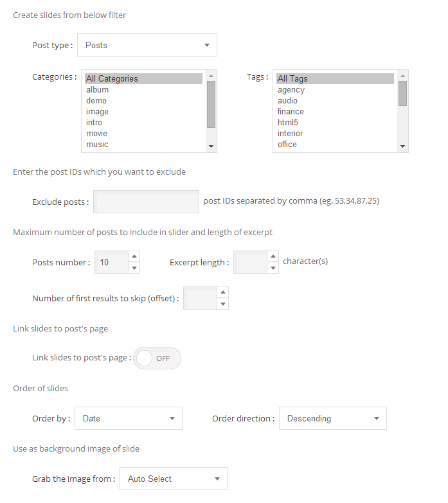
Task: Increase the offset skip value
Action: [222, 292]
